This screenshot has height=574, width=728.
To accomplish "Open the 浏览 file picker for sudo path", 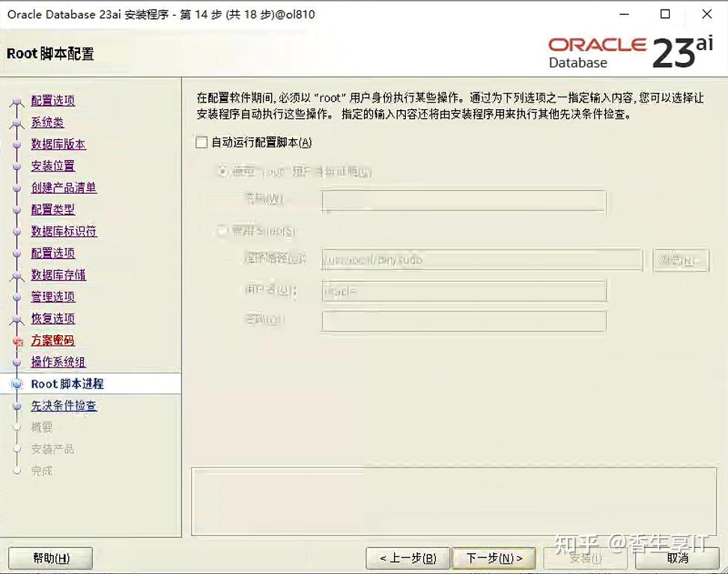I will (x=681, y=260).
